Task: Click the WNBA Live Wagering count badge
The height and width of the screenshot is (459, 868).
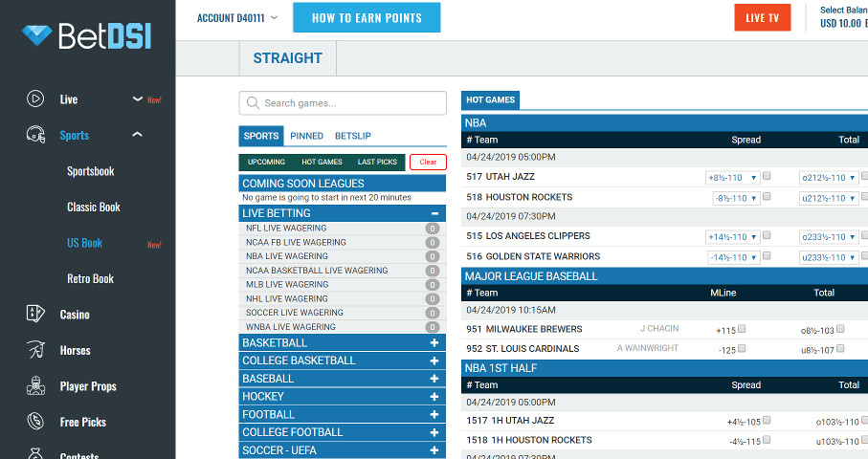Action: coord(433,327)
